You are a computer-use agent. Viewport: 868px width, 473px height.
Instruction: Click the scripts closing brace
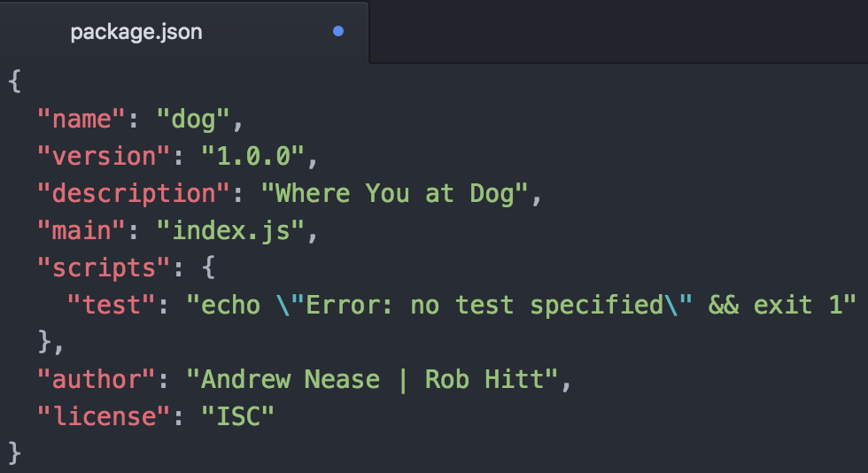[x=45, y=342]
